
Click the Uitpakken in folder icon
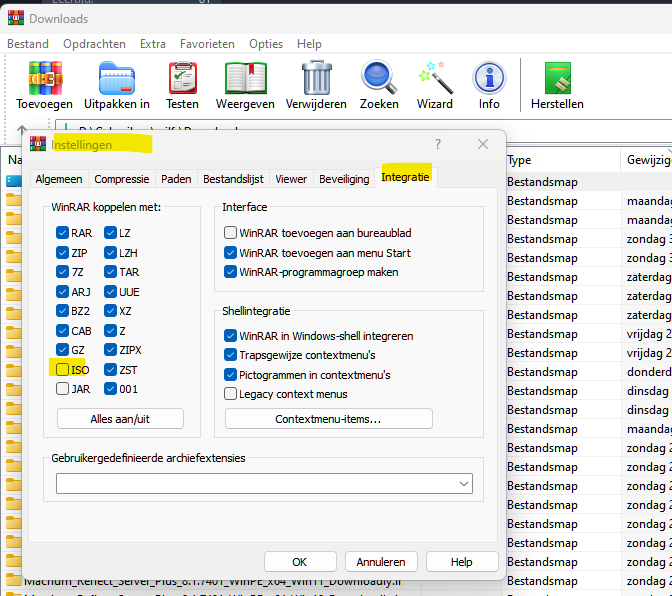117,79
